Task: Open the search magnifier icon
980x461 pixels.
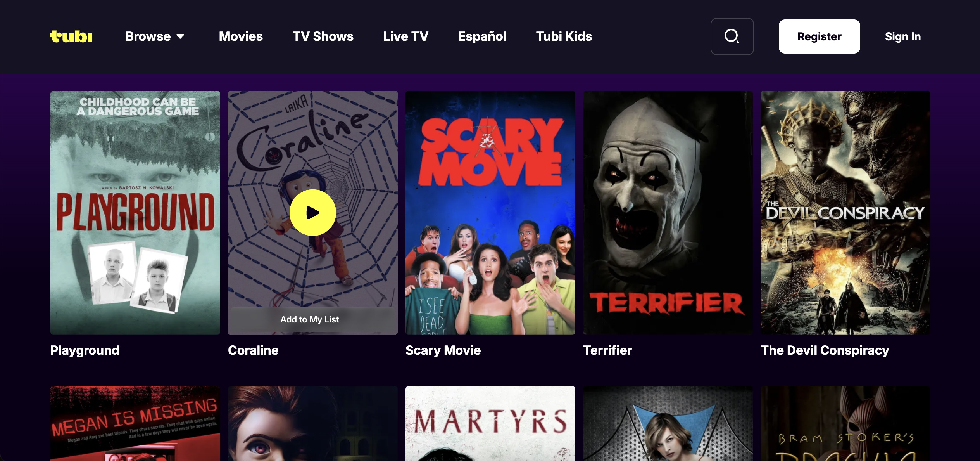Action: 732,36
